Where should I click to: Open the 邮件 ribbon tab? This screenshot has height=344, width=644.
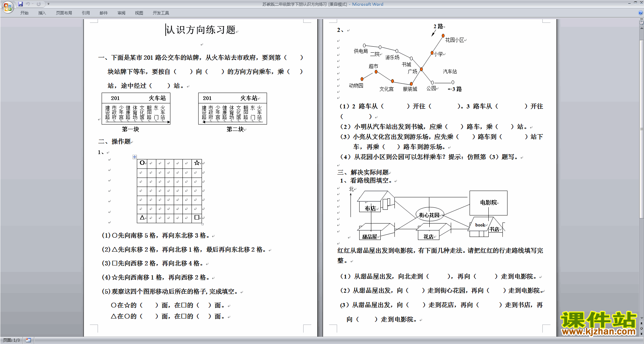104,13
